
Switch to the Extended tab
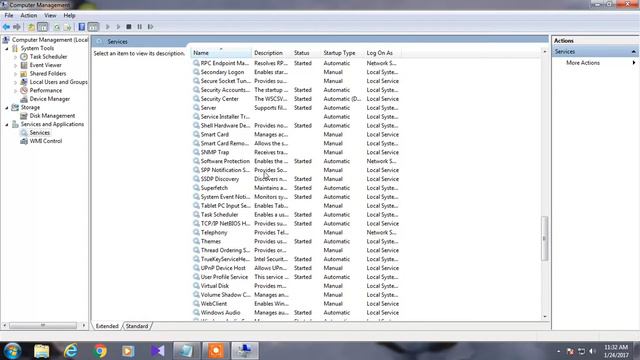(x=107, y=326)
